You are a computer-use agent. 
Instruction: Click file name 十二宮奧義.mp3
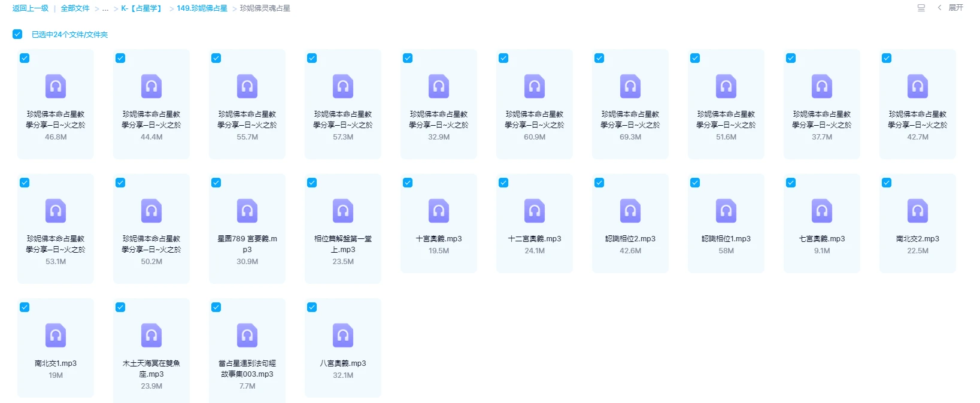pos(535,238)
